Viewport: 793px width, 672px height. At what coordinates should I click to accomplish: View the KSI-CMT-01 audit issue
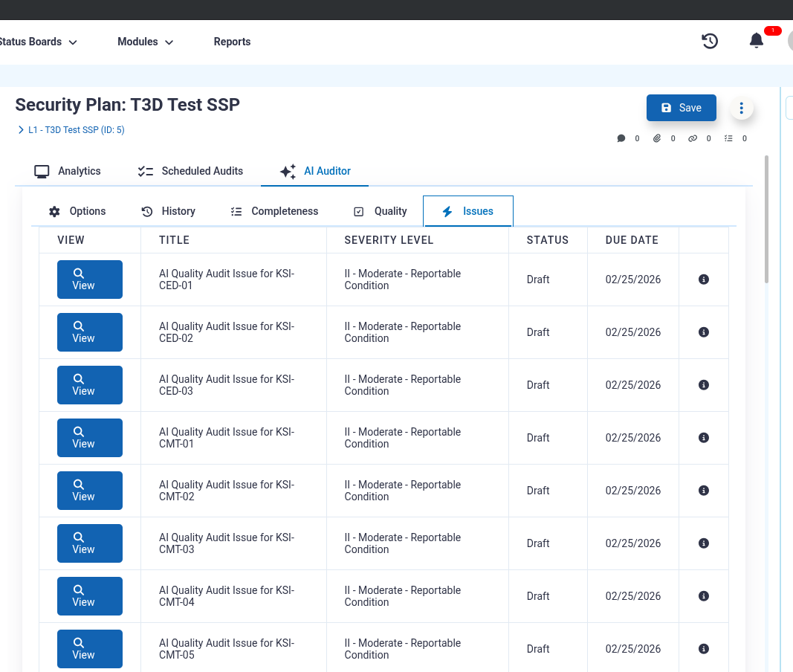[x=90, y=438]
